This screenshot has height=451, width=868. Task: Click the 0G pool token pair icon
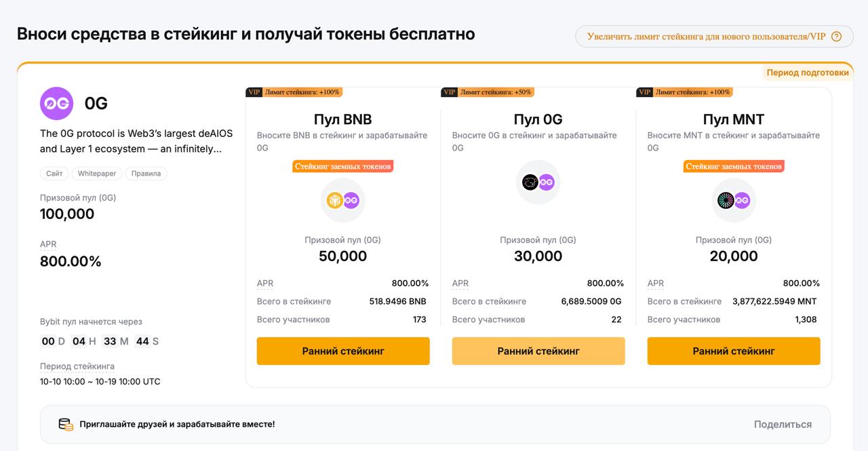pos(538,182)
